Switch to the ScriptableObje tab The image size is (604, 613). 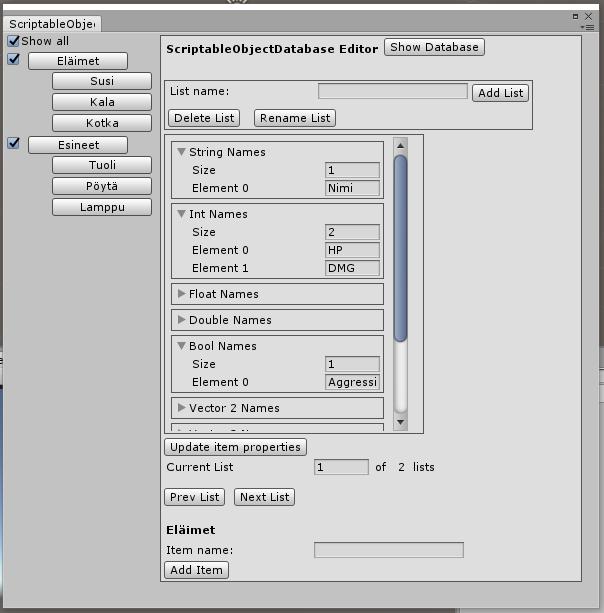point(52,24)
